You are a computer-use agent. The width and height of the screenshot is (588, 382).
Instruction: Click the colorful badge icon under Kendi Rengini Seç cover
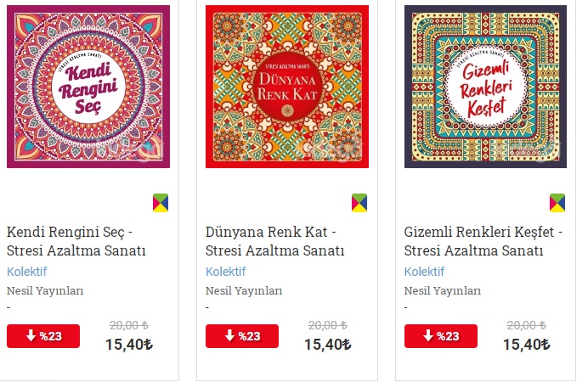(161, 203)
